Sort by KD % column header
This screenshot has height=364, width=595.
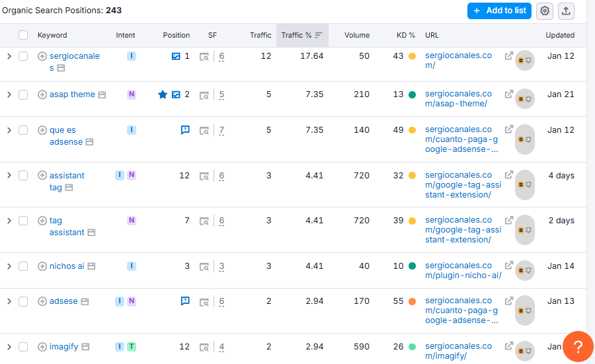pyautogui.click(x=406, y=35)
